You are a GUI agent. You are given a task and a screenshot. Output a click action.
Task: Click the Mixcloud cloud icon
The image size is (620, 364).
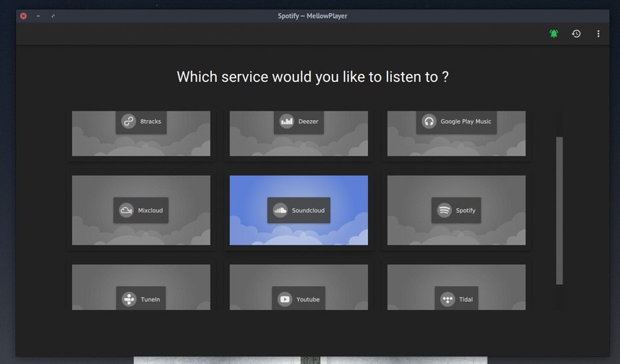[126, 211]
